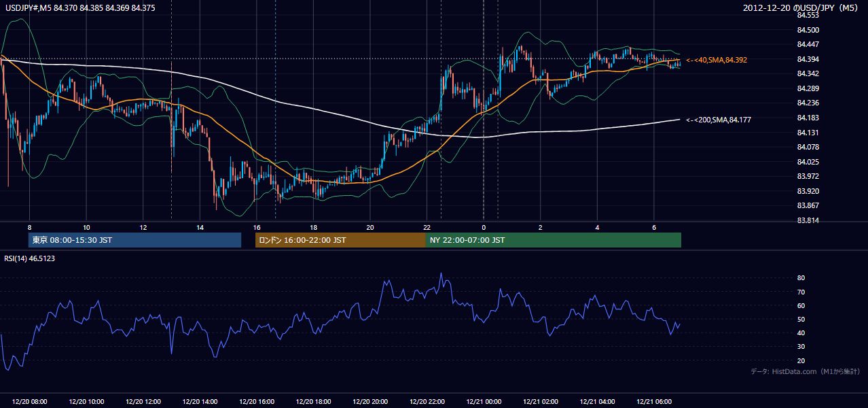
Task: Click the データ: HistData.com source credit
Action: pyautogui.click(x=806, y=371)
